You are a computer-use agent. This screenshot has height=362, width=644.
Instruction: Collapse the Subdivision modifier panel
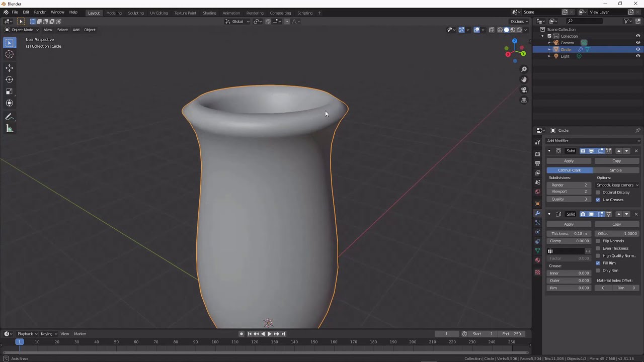coord(549,151)
